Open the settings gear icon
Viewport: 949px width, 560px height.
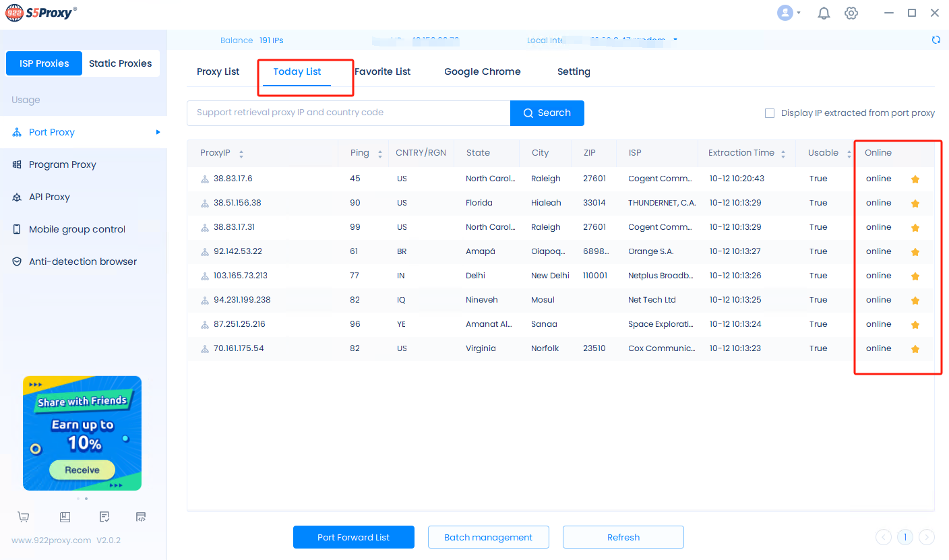coord(851,13)
